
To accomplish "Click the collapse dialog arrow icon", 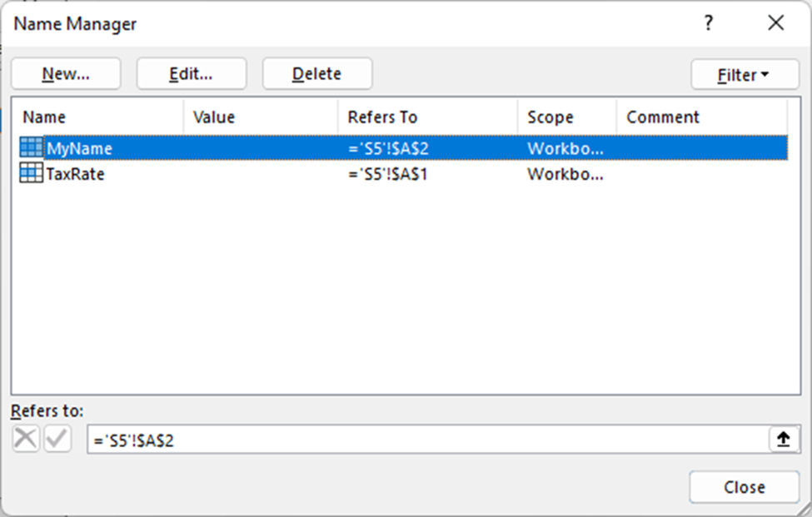I will pyautogui.click(x=783, y=440).
